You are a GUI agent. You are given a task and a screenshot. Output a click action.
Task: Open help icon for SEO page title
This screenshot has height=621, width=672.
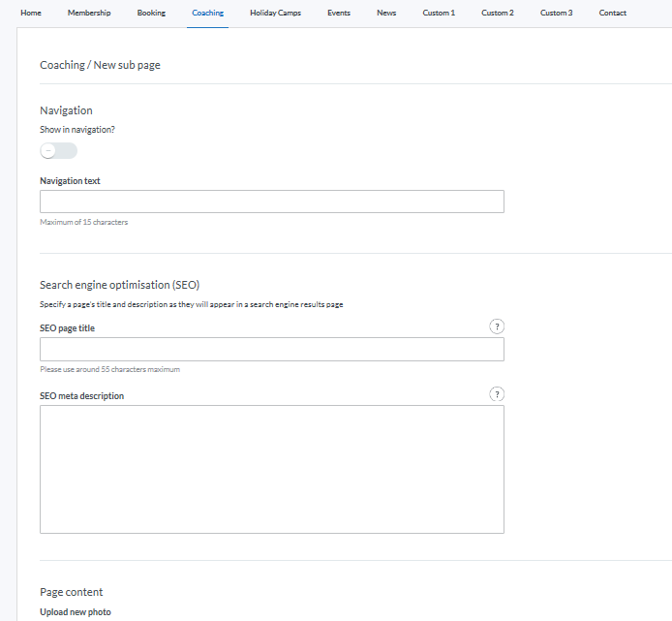pos(497,326)
